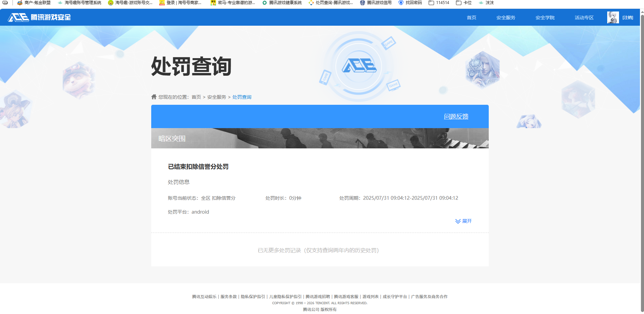
Task: Open 成长守护平台 footer link
Action: pyautogui.click(x=395, y=297)
